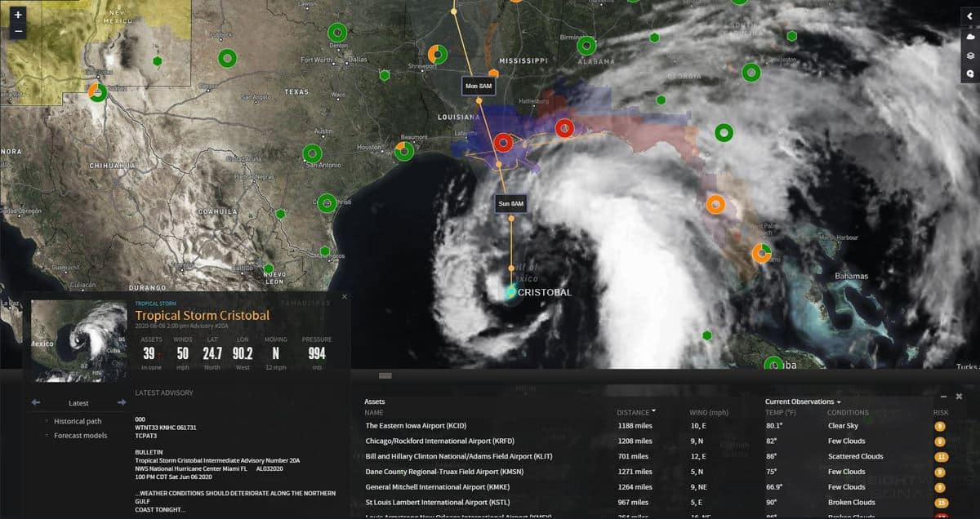Click the Tropical Storm Cristobal title
This screenshot has height=519, width=980.
pyautogui.click(x=203, y=316)
